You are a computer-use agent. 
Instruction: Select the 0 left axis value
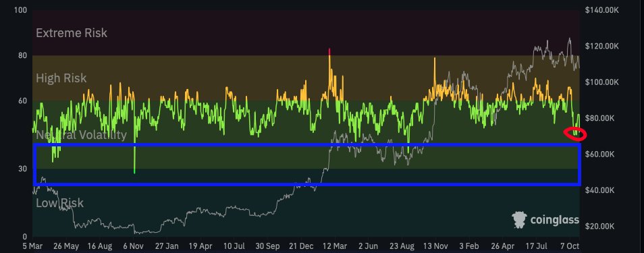click(x=25, y=237)
